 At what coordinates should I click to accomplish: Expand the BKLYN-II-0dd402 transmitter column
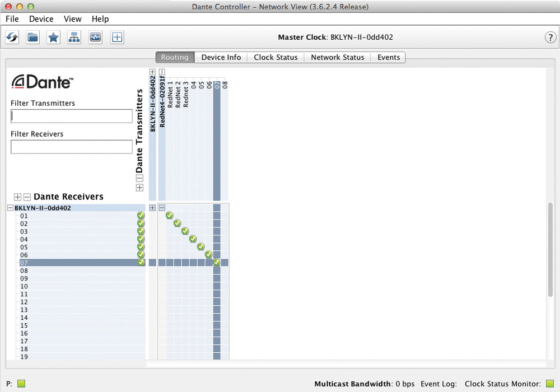152,72
